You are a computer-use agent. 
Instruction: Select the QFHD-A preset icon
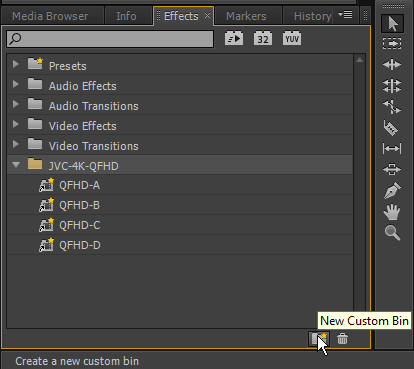(46, 185)
